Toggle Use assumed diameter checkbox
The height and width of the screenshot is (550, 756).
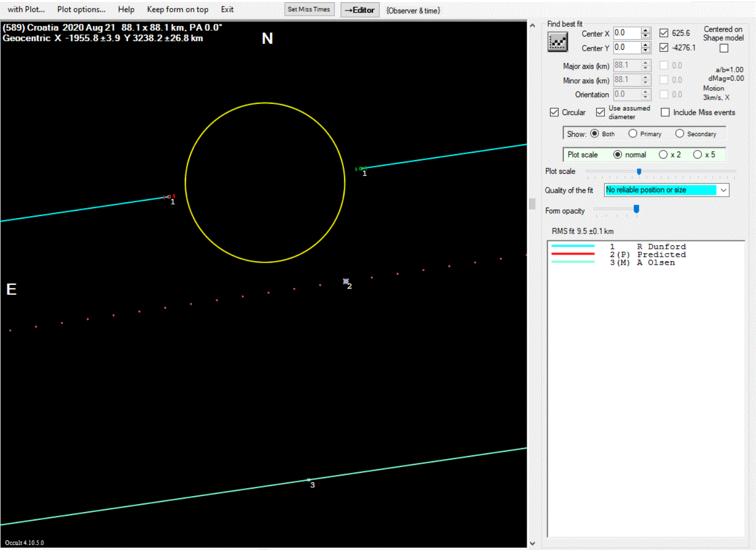pos(601,112)
